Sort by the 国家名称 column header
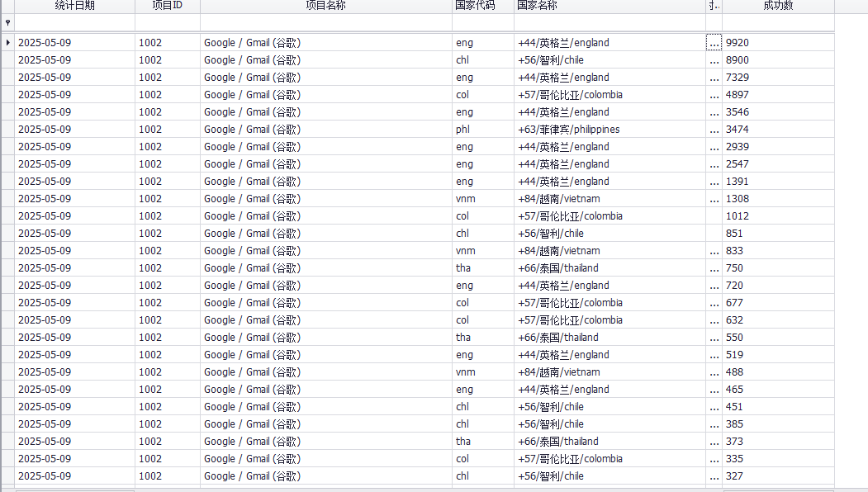This screenshot has width=868, height=492. coord(609,6)
